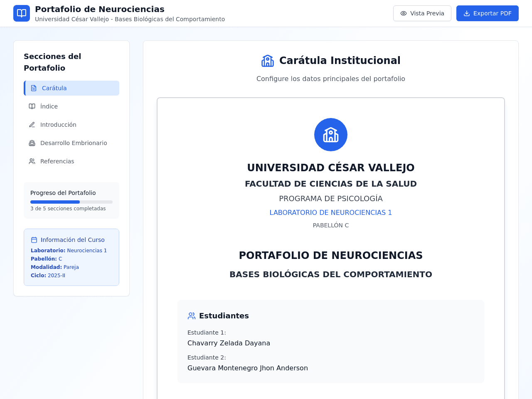Click the users icon beside Estudiantes
The image size is (532, 399).
click(192, 316)
